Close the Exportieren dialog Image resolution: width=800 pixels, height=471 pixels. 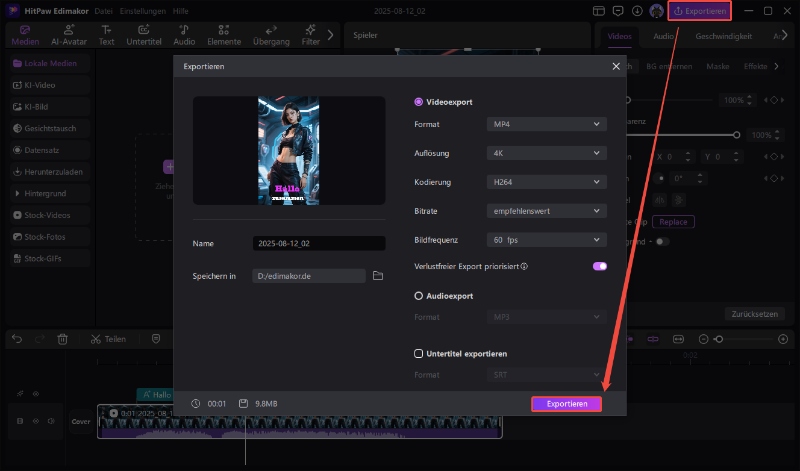(x=616, y=66)
